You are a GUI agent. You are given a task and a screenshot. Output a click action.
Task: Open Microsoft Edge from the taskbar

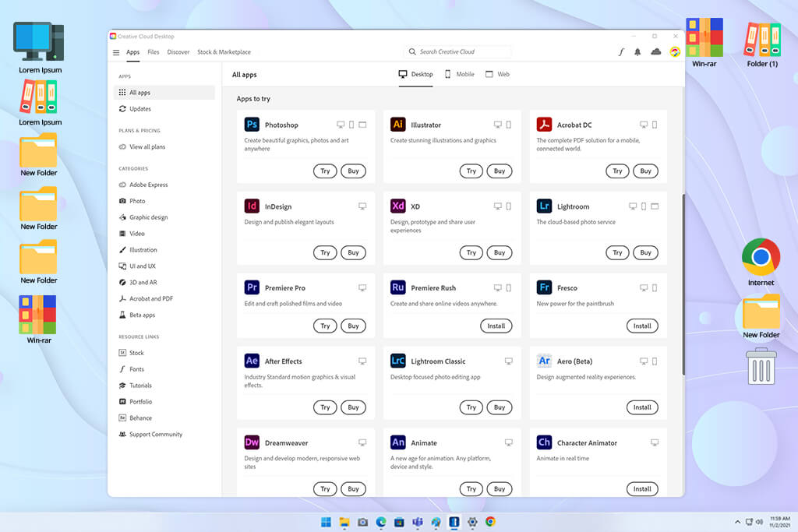coord(381,522)
